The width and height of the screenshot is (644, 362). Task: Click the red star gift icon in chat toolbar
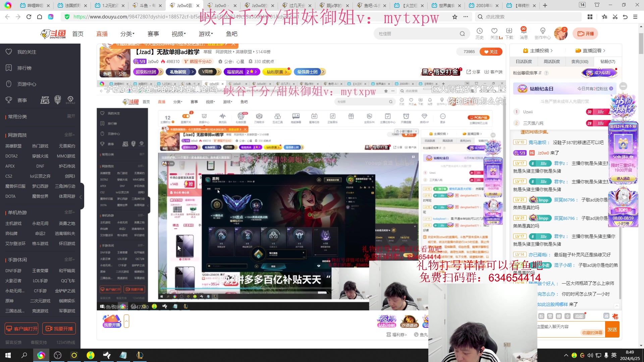(x=615, y=316)
